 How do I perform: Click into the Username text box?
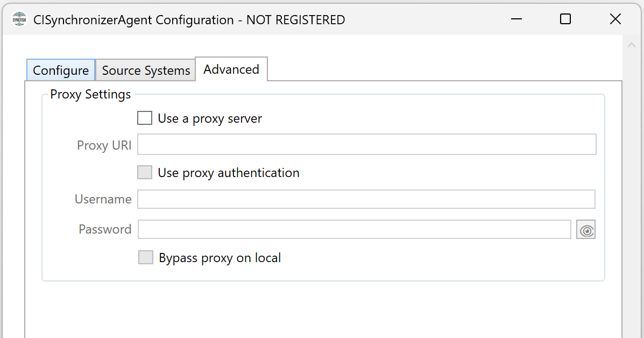tap(366, 199)
